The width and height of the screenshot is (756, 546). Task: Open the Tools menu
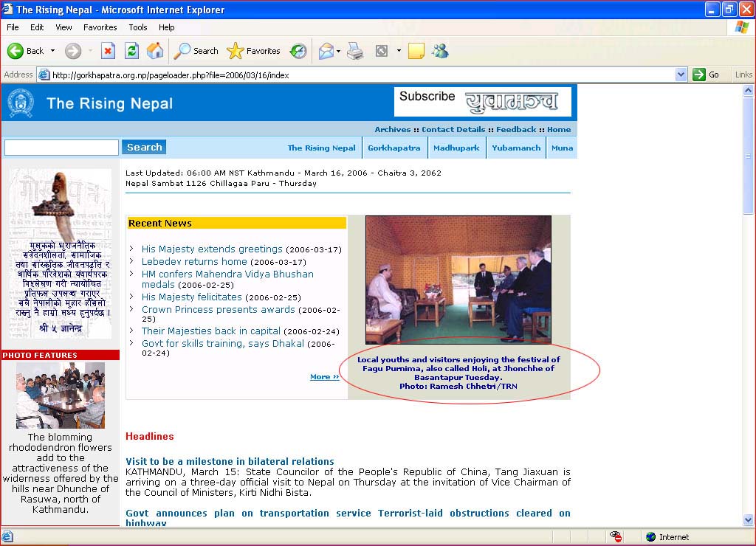tap(138, 27)
